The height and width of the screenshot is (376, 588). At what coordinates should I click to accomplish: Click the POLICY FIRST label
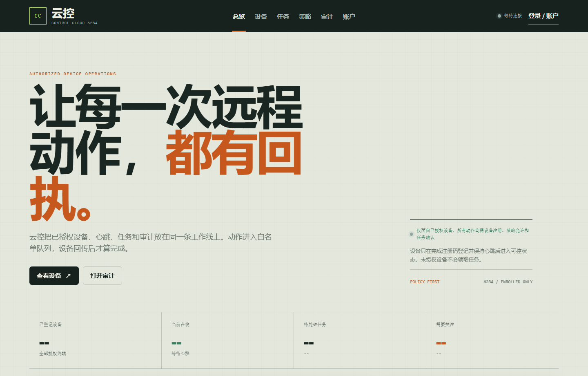[x=425, y=282]
